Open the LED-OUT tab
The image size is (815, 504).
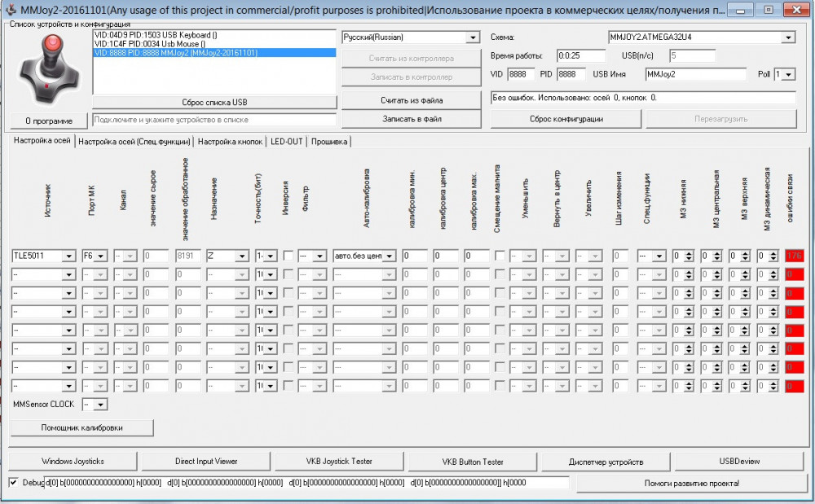[x=286, y=142]
